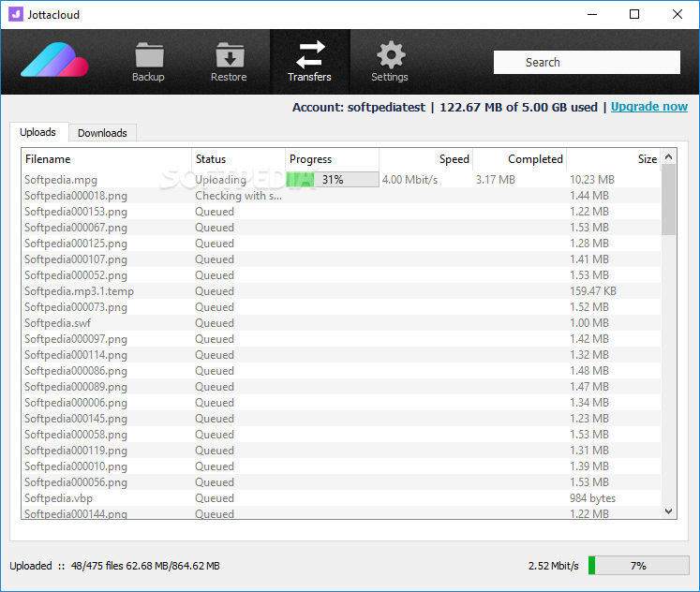Viewport: 700px width, 592px height.
Task: Click the scrollbar down arrow
Action: point(668,511)
